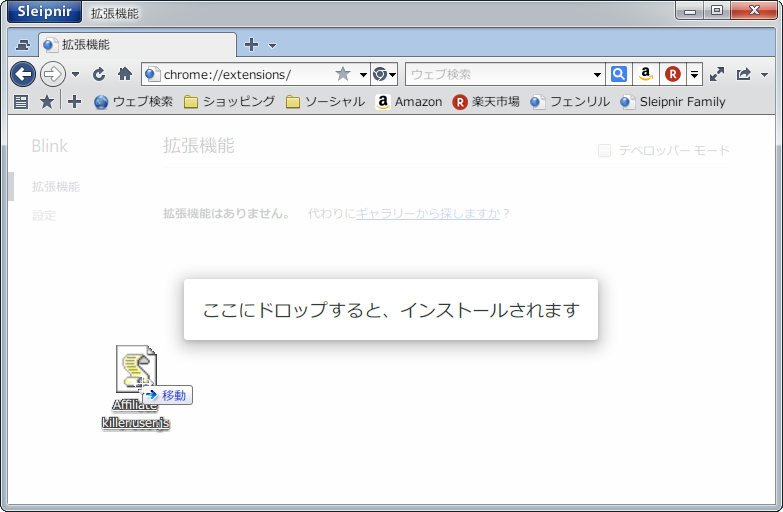Go back with the blue arrow
This screenshot has width=783, height=512.
coord(23,74)
